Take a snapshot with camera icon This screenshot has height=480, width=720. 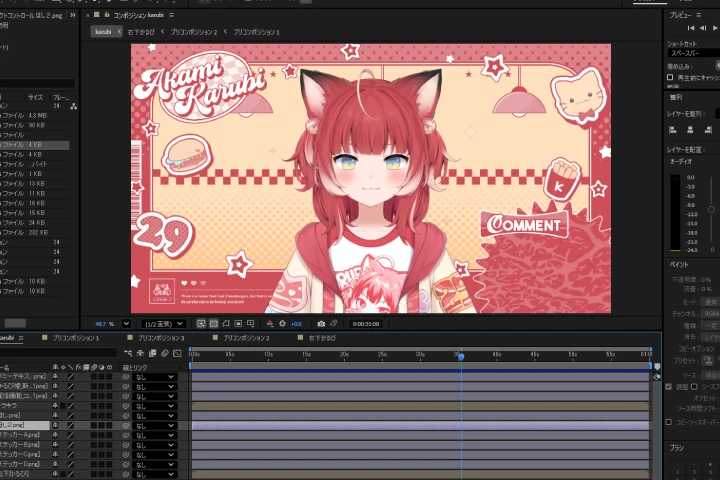pos(321,324)
